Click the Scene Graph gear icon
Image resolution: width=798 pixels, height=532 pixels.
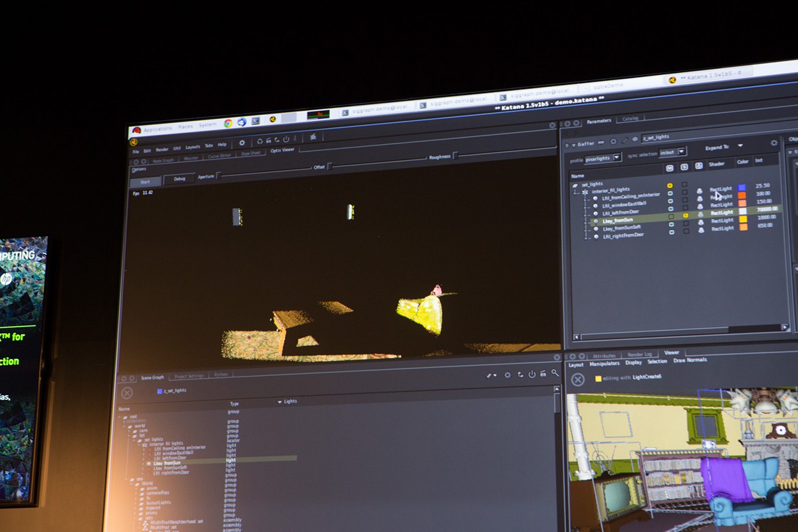507,375
